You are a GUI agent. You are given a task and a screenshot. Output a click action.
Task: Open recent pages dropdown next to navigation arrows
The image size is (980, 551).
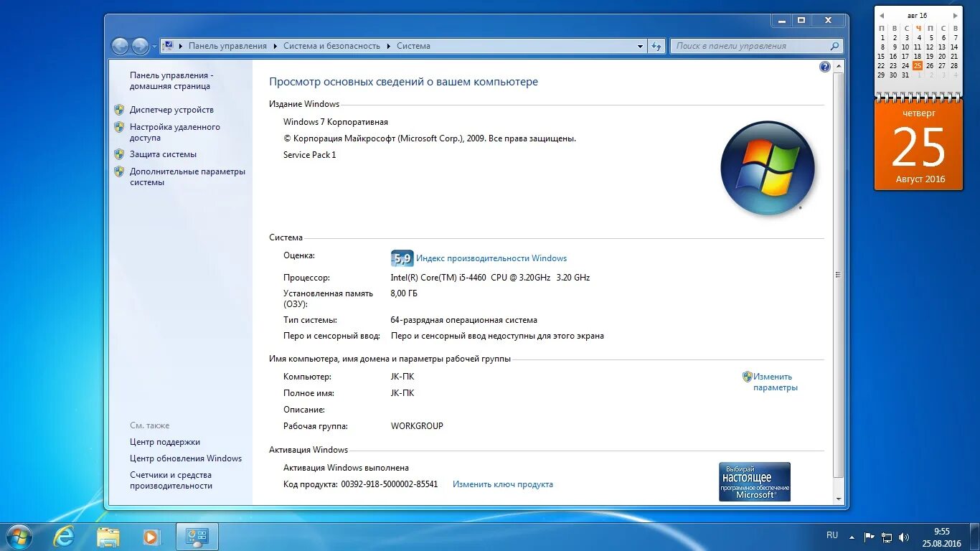pos(154,47)
